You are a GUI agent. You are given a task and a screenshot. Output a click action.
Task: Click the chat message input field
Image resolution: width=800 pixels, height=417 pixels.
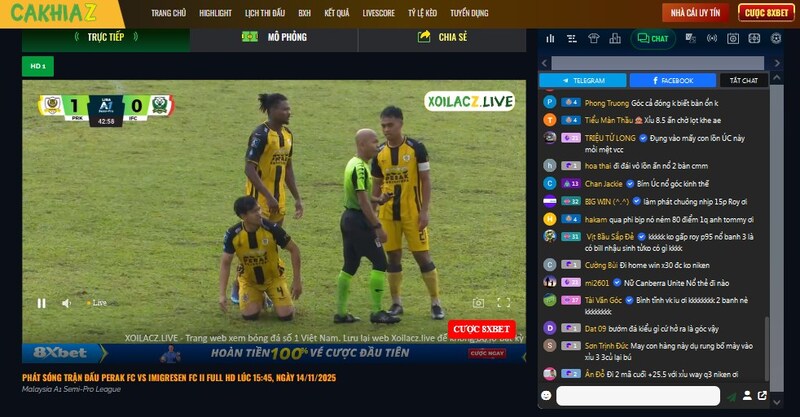point(638,397)
